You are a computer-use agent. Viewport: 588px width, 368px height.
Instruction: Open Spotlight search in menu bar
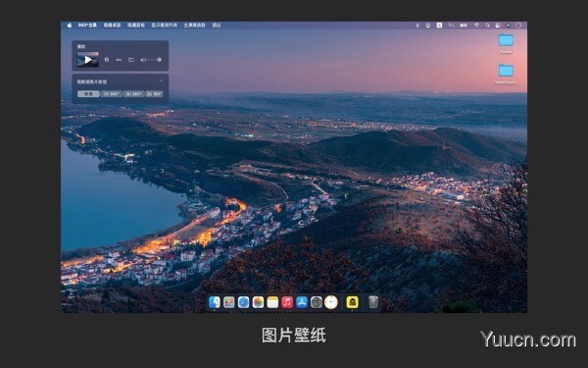pyautogui.click(x=487, y=26)
